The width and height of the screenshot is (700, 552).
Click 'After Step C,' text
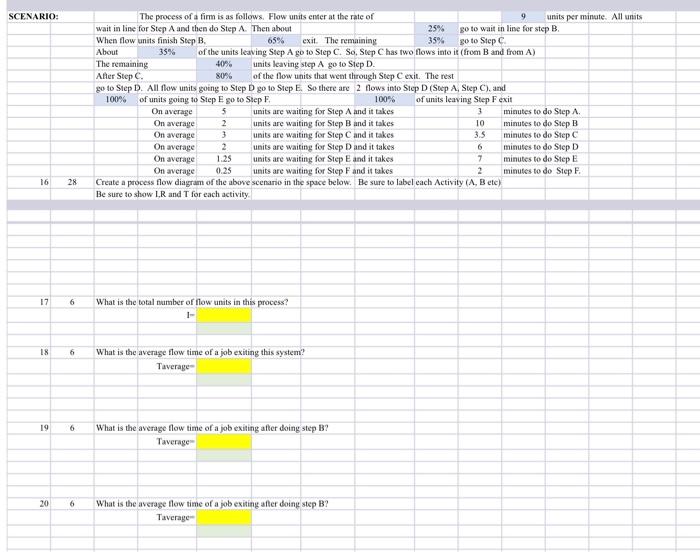(x=119, y=76)
